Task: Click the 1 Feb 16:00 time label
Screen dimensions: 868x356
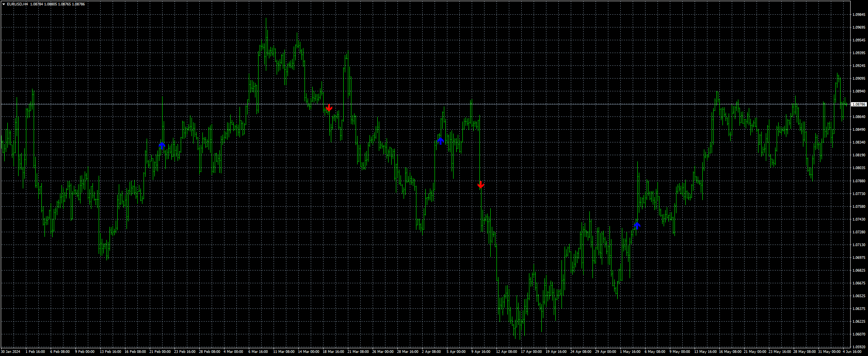Action: pos(35,352)
